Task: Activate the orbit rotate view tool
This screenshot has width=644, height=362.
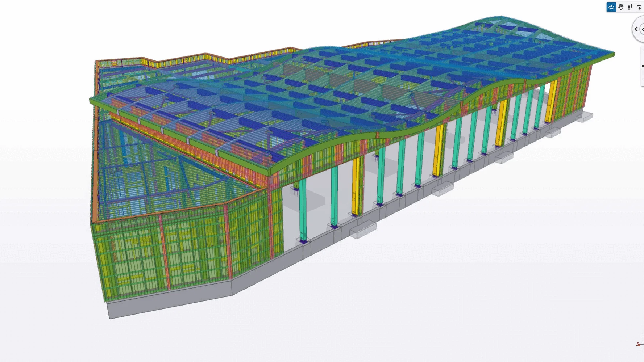Action: (x=611, y=7)
